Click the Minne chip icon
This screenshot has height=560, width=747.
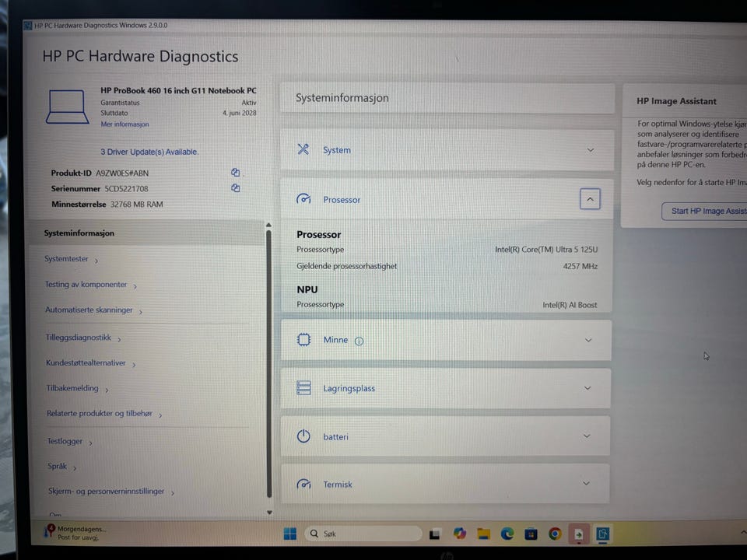tap(303, 340)
